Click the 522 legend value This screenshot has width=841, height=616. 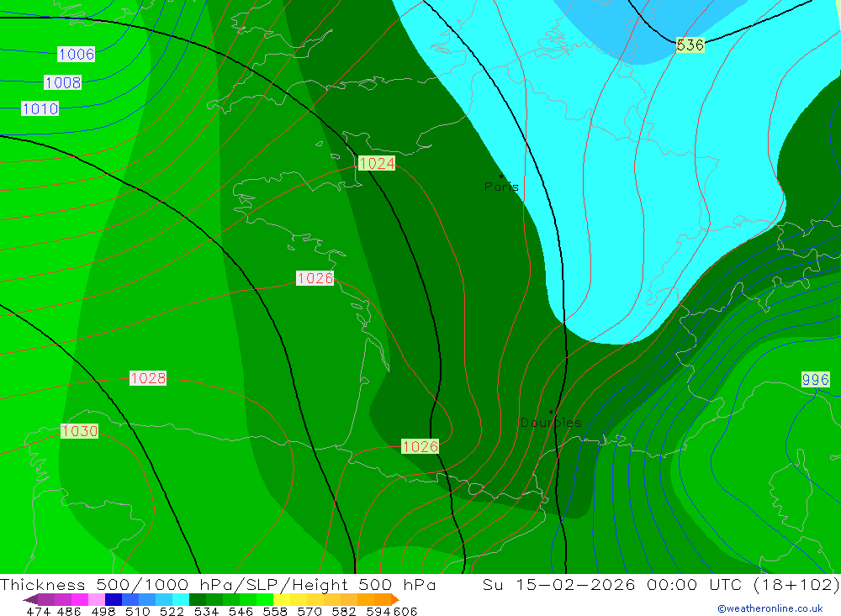(172, 611)
